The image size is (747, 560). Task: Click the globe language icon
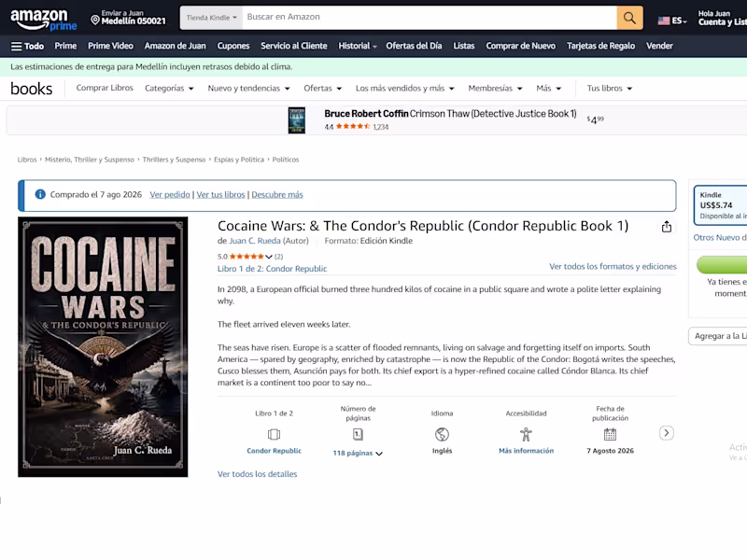click(442, 434)
